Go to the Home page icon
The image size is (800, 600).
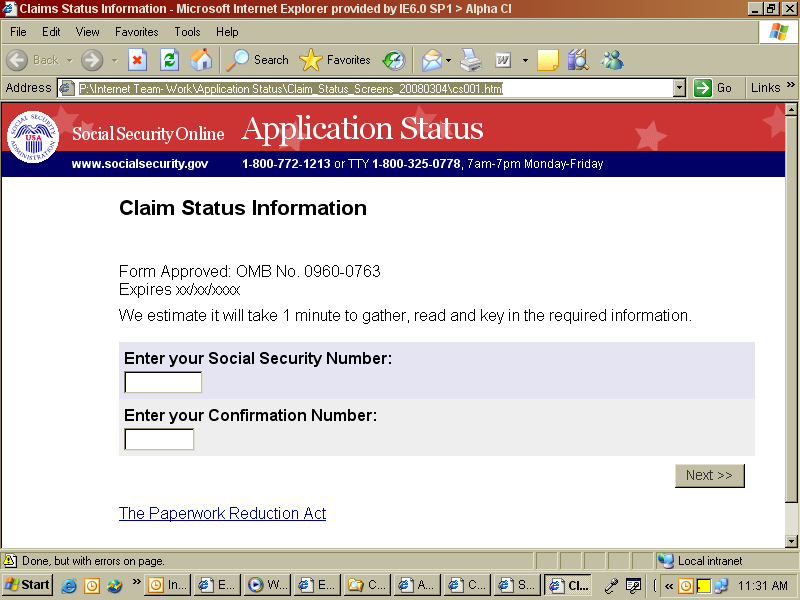tap(201, 60)
